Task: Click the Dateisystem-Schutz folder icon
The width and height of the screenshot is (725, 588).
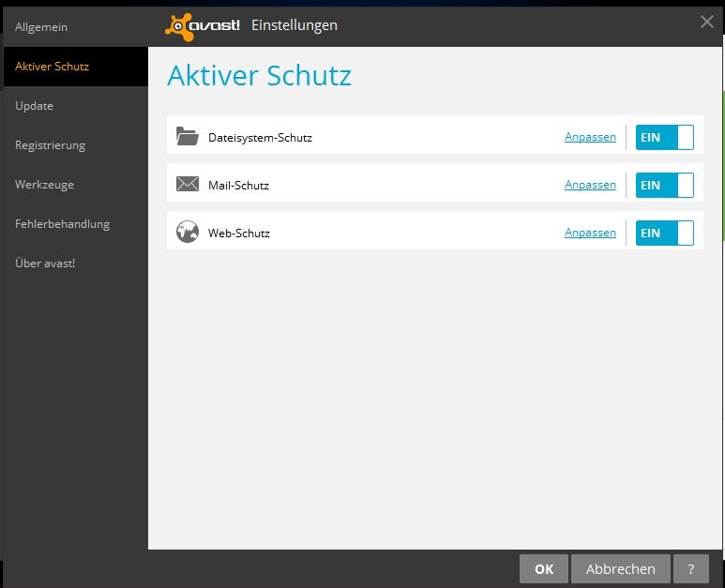Action: point(188,136)
